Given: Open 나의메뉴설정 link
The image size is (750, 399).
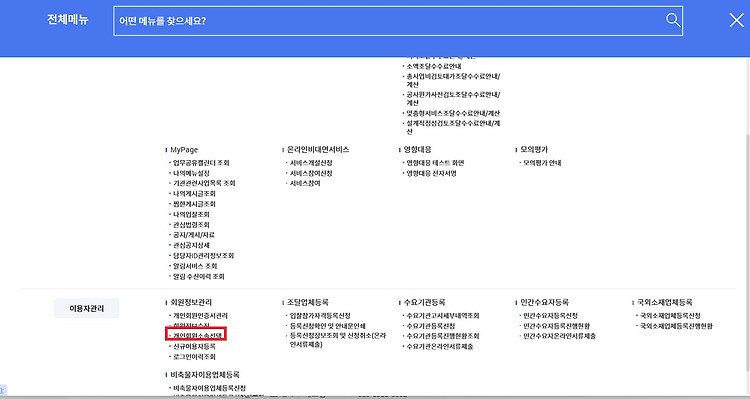Looking at the screenshot, I should click(191, 173).
